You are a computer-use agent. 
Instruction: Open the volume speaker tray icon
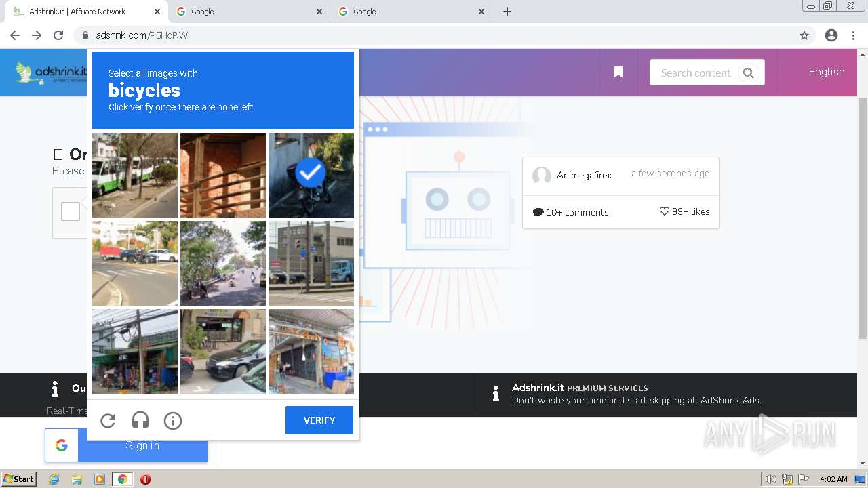(x=771, y=479)
